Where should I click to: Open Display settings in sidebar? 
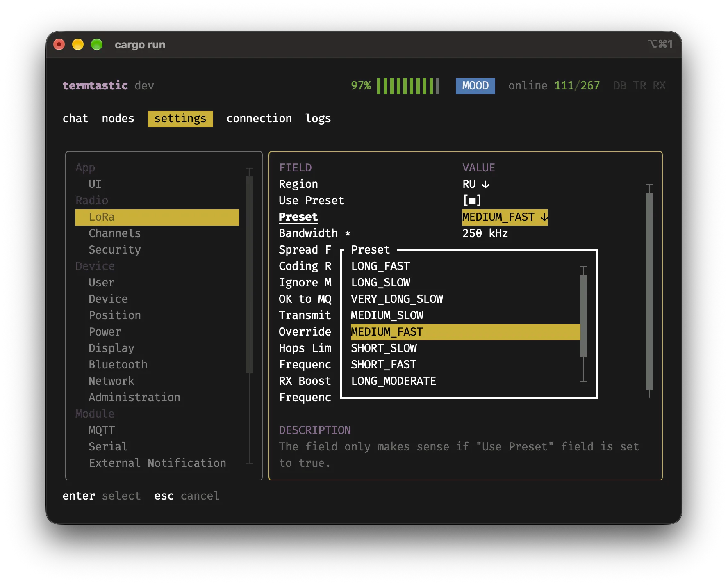[111, 348]
